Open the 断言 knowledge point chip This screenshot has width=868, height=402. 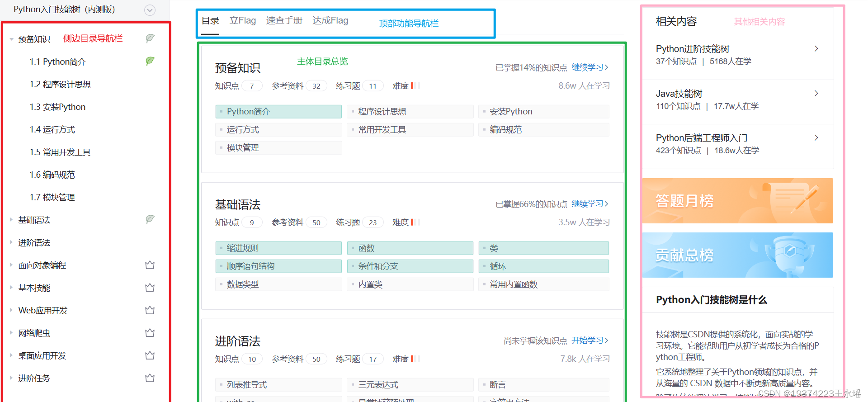[x=544, y=385]
